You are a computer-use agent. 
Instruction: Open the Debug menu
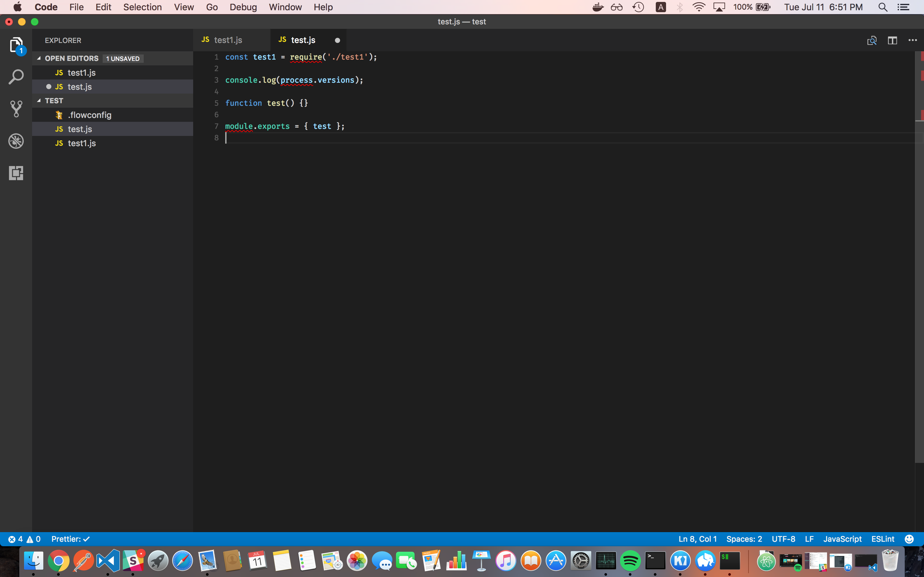pos(243,7)
